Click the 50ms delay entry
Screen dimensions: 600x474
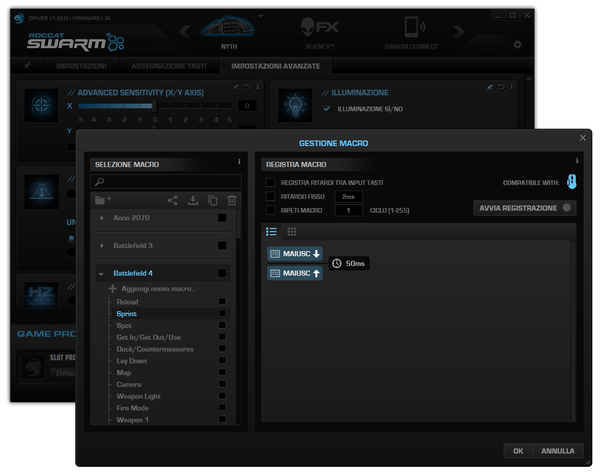click(349, 263)
